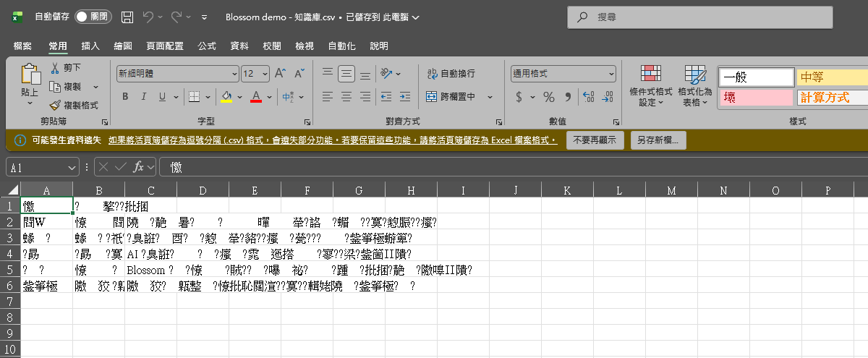
Task: Open the Name Box dropdown arrow
Action: [72, 167]
